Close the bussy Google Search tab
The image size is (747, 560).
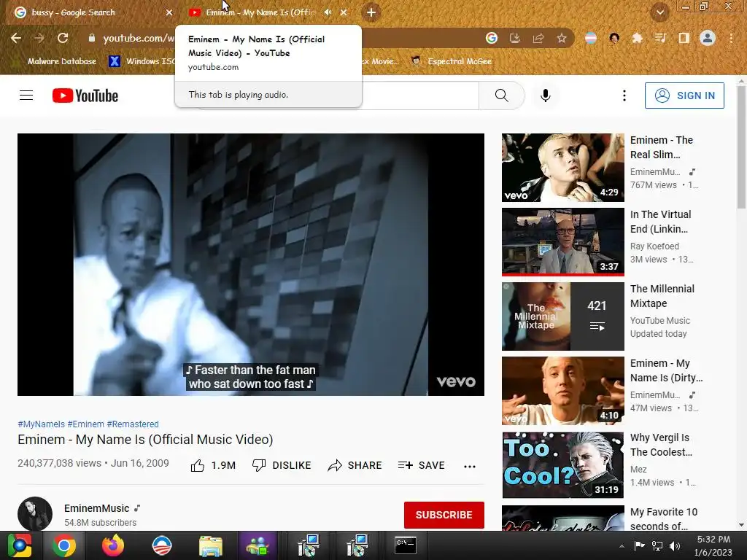point(169,12)
